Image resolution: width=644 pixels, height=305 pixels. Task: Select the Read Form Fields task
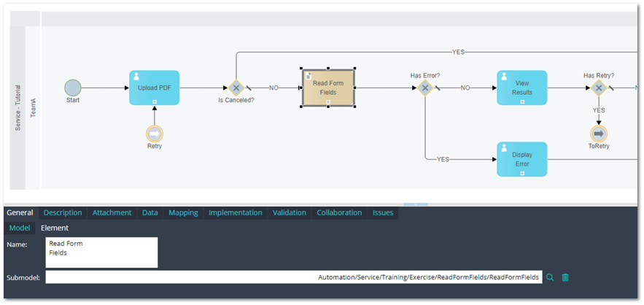pos(328,88)
